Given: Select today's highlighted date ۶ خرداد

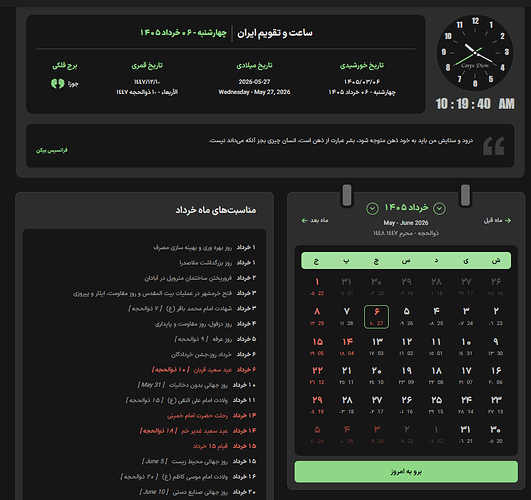Looking at the screenshot, I should pos(376,317).
